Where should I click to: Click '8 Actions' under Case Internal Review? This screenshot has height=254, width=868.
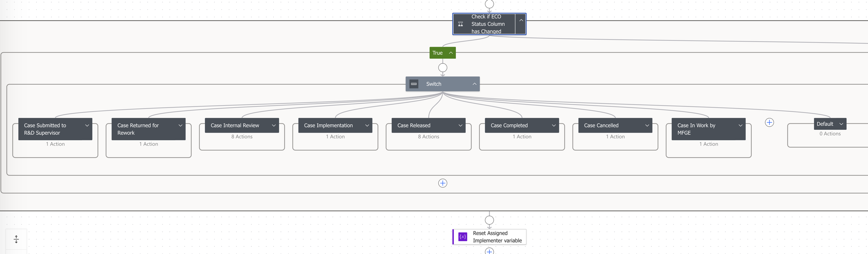click(242, 137)
